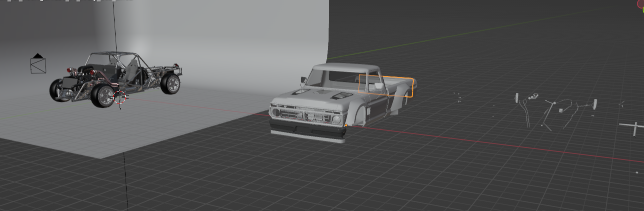644x211 pixels.
Task: Select the tube-frame chassis model
Action: click(x=115, y=79)
